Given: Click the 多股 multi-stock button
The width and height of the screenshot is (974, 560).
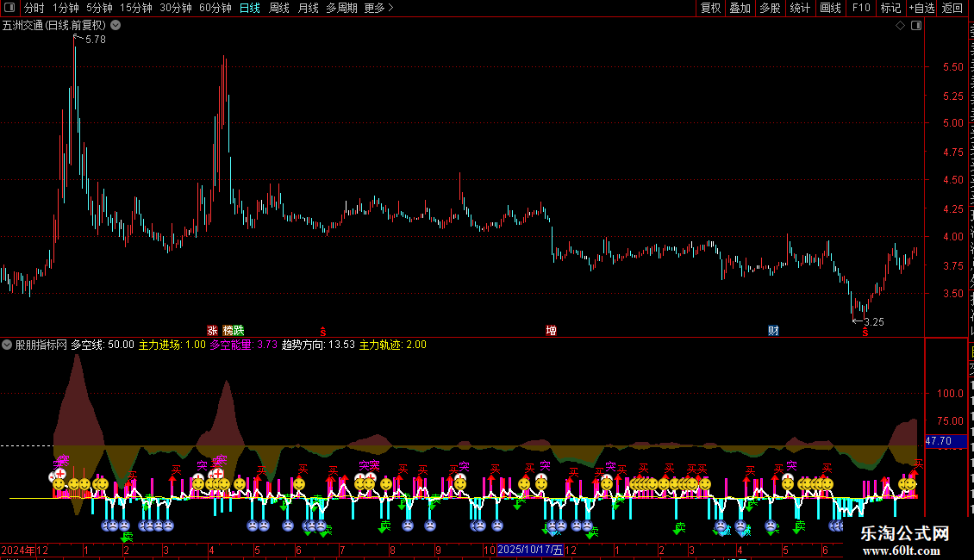Looking at the screenshot, I should [771, 8].
